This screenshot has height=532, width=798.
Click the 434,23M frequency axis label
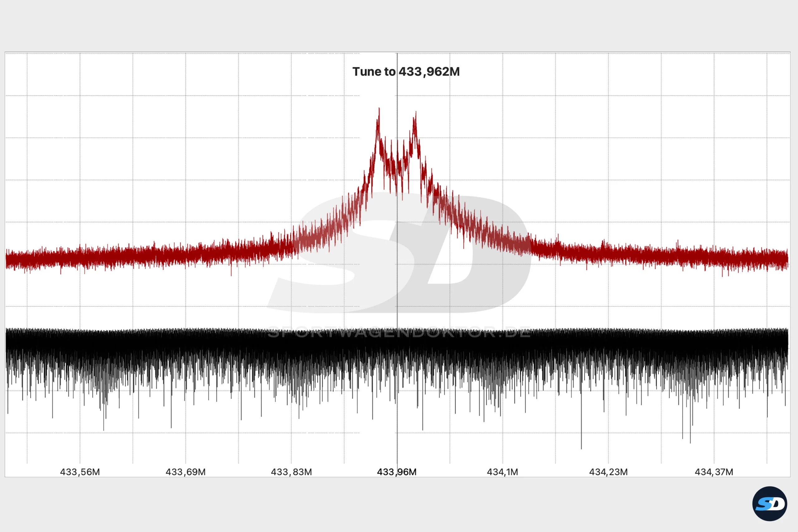(x=608, y=472)
